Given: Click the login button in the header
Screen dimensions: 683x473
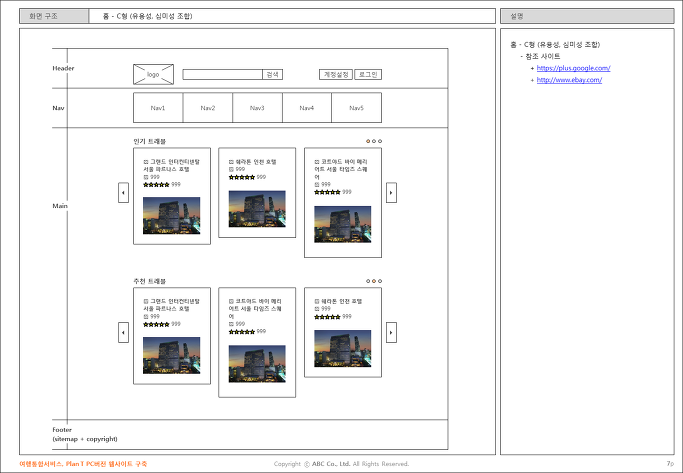Looking at the screenshot, I should (368, 74).
